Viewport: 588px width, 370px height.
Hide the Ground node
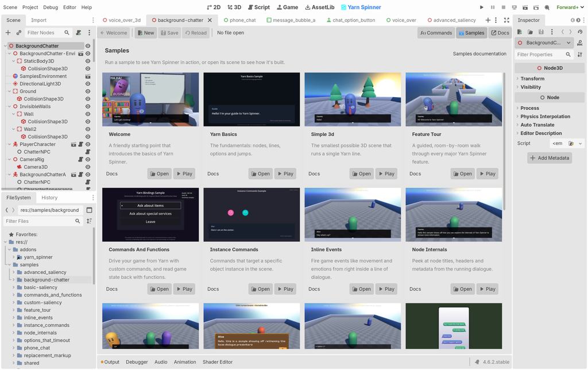tap(88, 91)
